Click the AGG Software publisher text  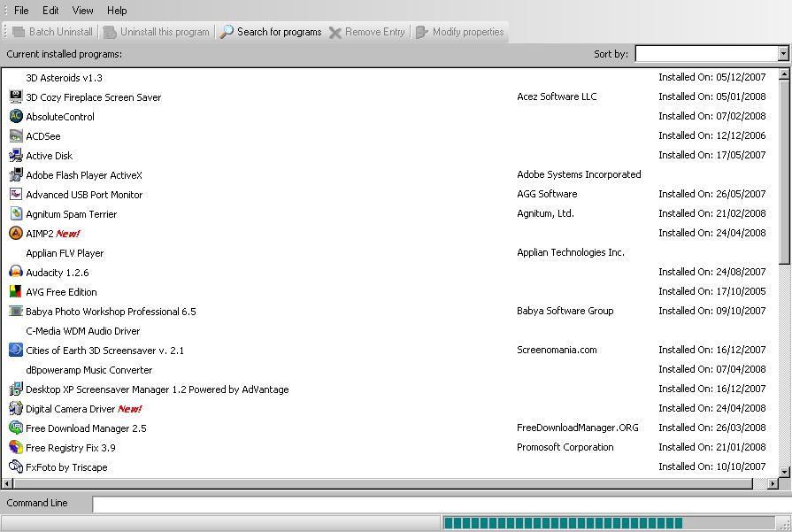547,194
